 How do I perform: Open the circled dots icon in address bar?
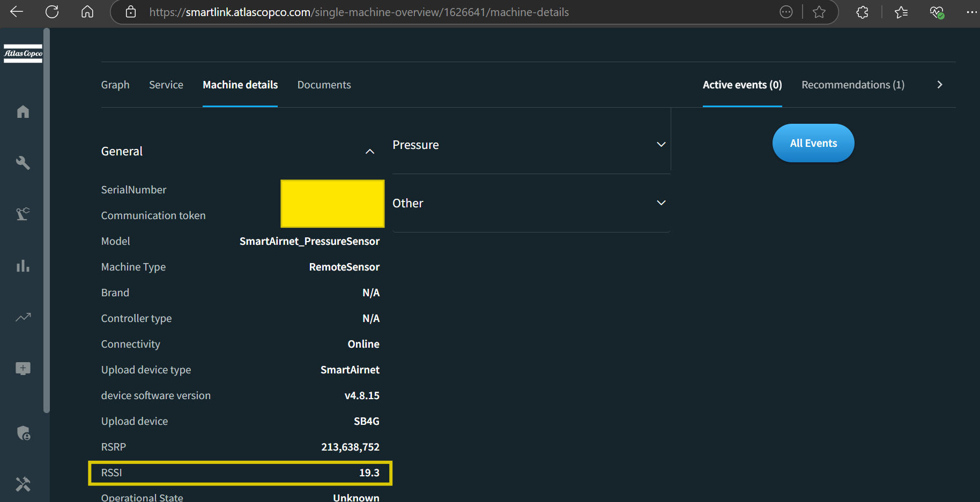click(x=786, y=12)
